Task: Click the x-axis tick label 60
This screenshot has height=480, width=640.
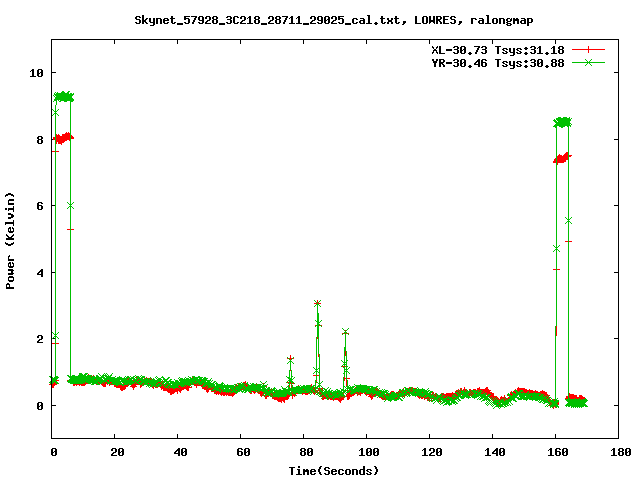Action: [x=243, y=452]
